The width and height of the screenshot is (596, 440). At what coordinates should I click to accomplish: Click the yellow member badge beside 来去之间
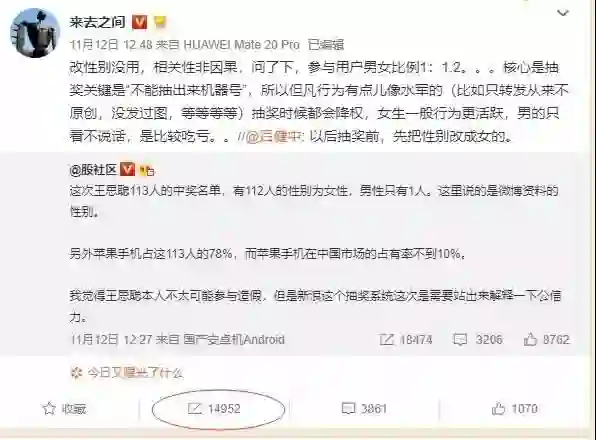tap(160, 22)
